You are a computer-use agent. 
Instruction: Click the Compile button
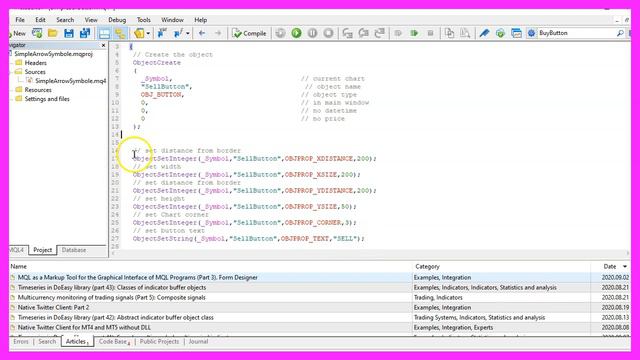249,33
